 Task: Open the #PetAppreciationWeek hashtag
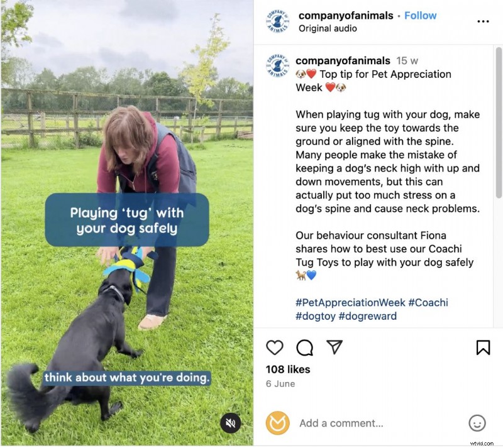[x=350, y=303]
